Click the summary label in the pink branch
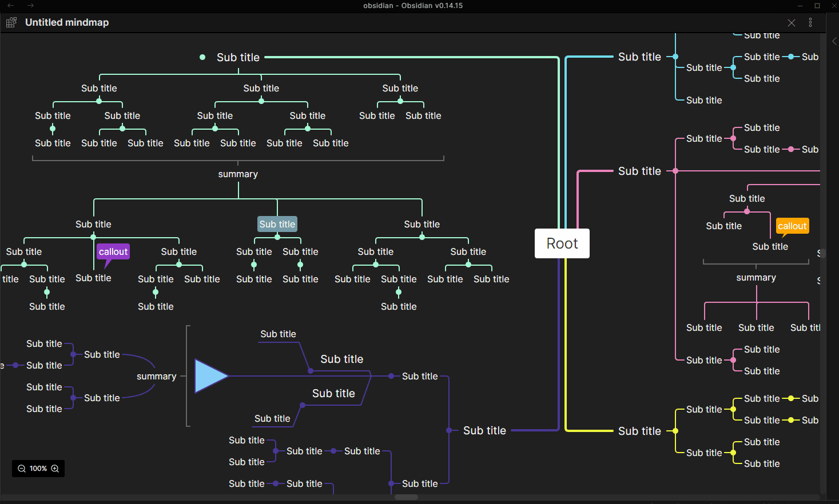This screenshot has height=504, width=839. [x=756, y=277]
